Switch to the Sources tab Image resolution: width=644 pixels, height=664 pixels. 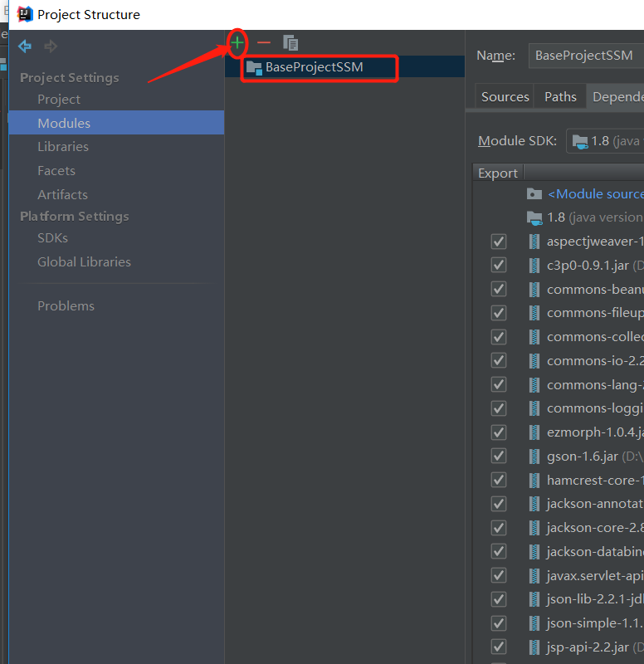pos(505,97)
